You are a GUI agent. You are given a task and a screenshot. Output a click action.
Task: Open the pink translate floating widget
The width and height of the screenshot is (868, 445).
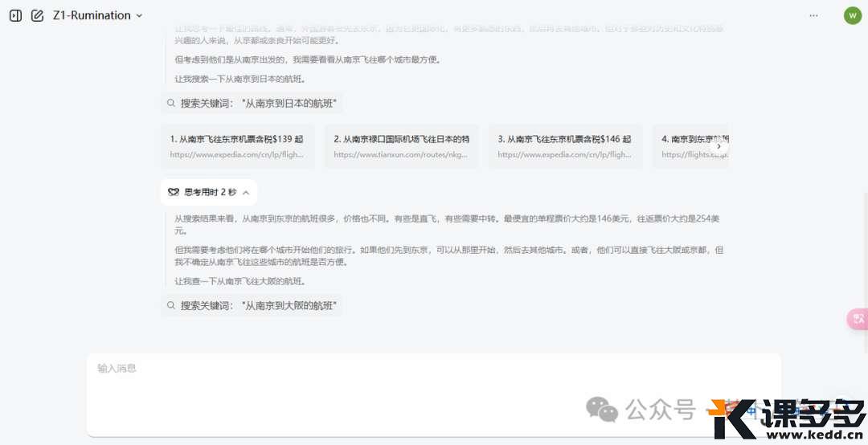click(858, 319)
